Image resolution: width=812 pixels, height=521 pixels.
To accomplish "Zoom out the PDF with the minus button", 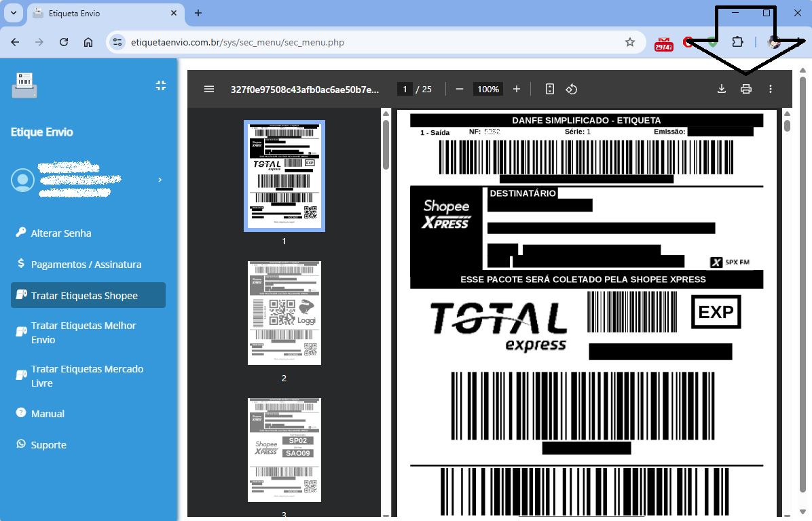I will coord(460,89).
